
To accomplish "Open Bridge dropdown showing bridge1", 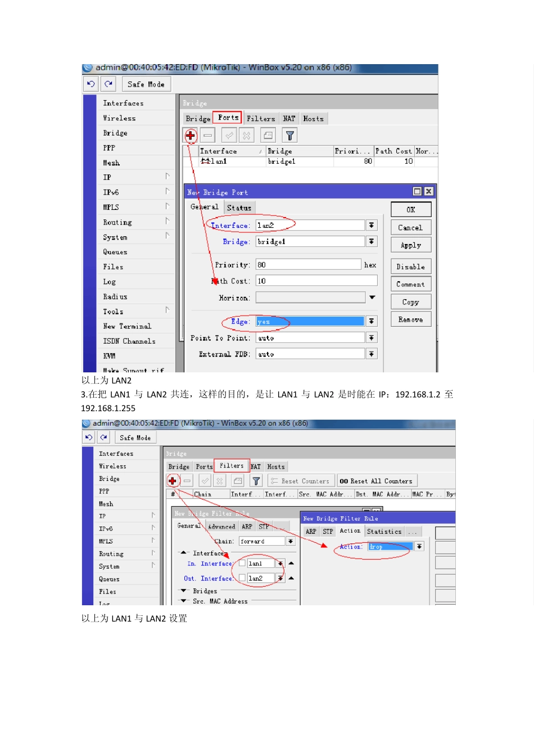I will pyautogui.click(x=372, y=241).
